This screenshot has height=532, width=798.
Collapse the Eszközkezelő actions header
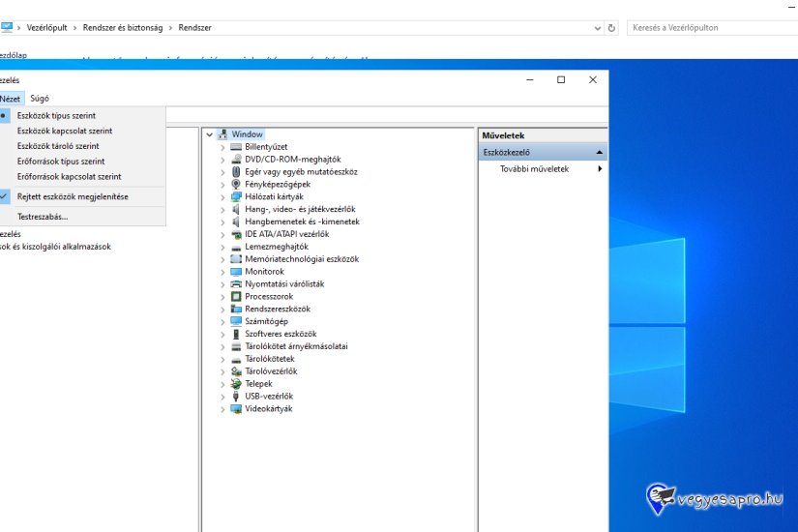[600, 152]
